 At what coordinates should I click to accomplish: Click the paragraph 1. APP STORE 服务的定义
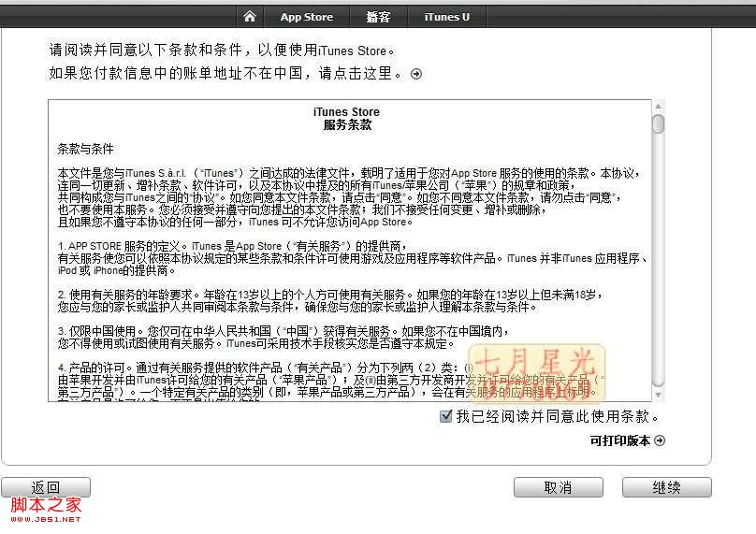pyautogui.click(x=353, y=258)
